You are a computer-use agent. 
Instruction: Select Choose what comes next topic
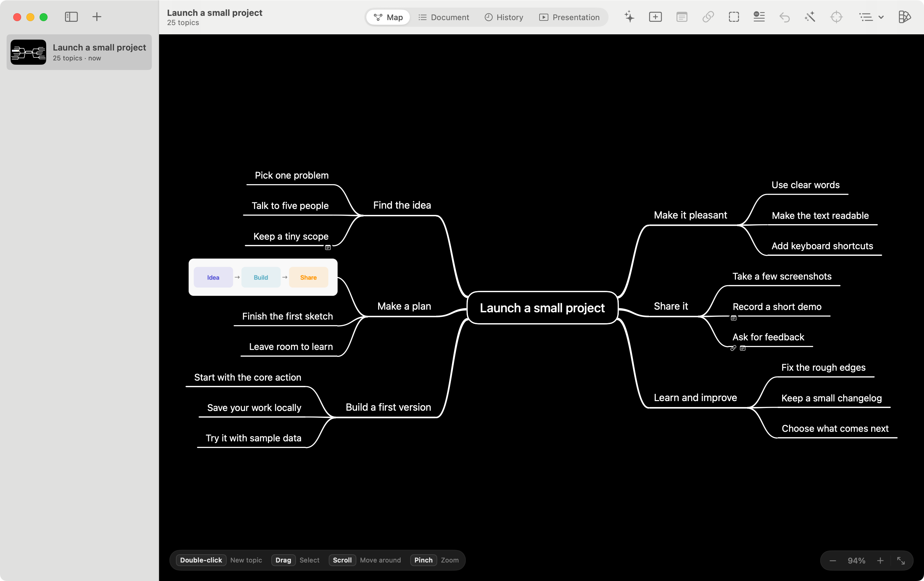835,428
